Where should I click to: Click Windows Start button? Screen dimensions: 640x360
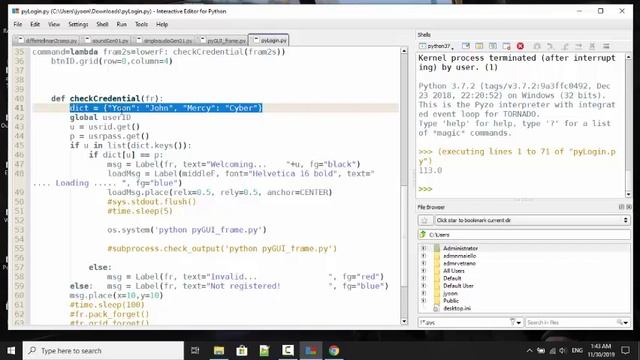(11, 351)
